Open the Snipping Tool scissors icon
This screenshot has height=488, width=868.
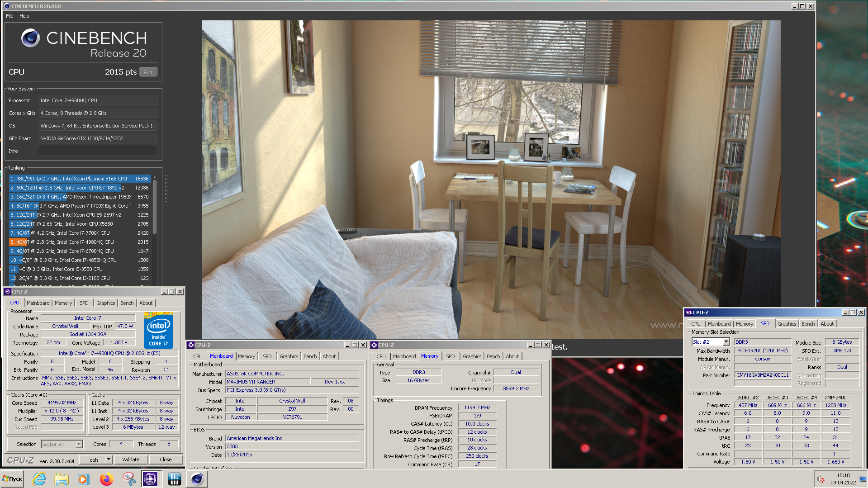[129, 479]
